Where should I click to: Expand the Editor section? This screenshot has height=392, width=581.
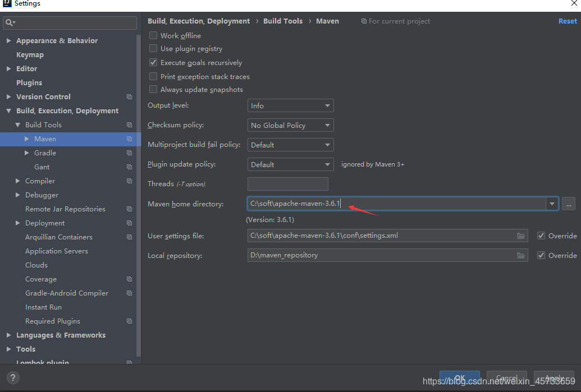(x=8, y=68)
